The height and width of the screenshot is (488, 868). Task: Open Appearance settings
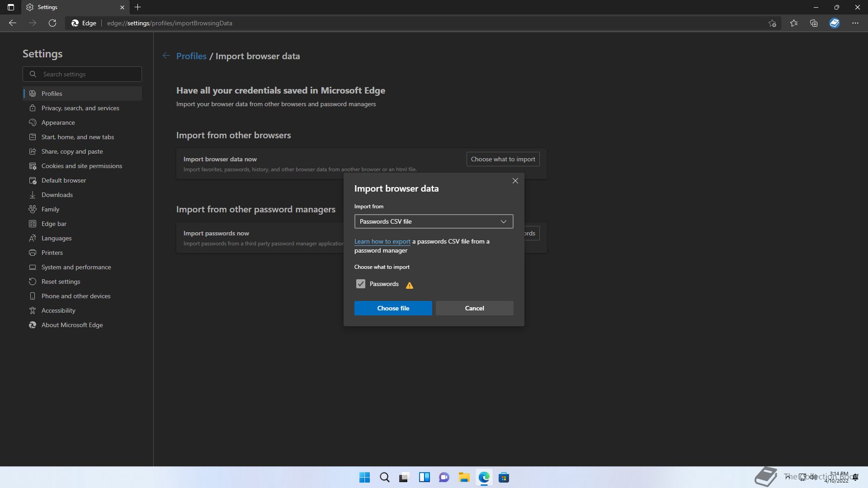coord(82,122)
